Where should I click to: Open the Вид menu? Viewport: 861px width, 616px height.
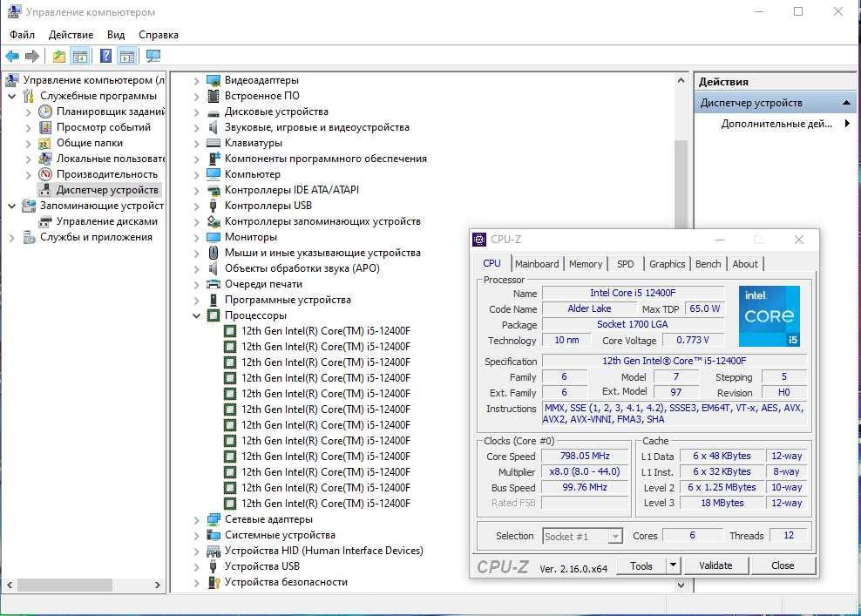116,35
